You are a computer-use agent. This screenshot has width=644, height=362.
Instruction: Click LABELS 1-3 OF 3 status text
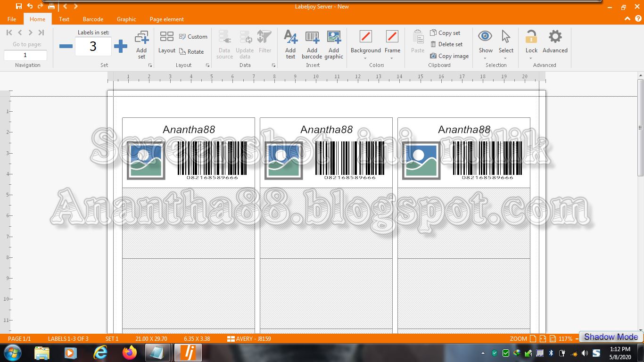[68, 338]
